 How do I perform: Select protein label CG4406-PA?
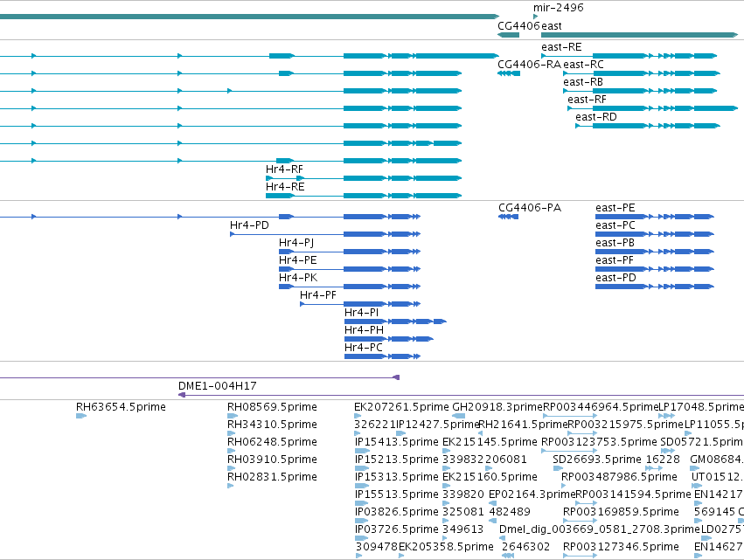coord(530,208)
